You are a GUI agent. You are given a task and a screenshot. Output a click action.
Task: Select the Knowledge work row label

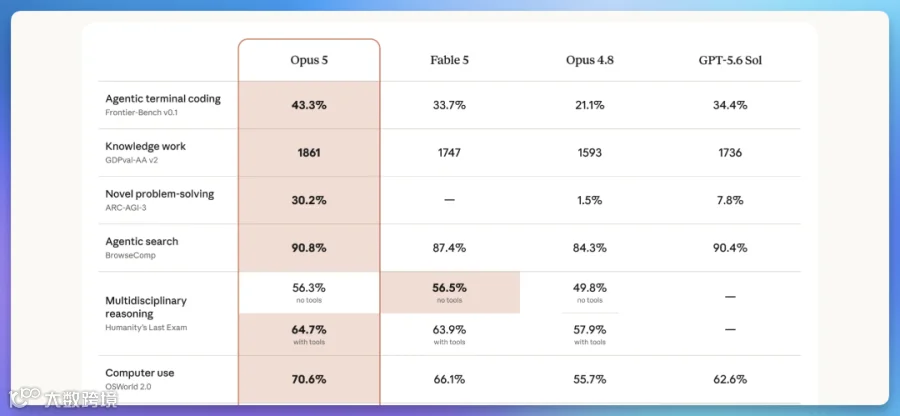coord(146,146)
